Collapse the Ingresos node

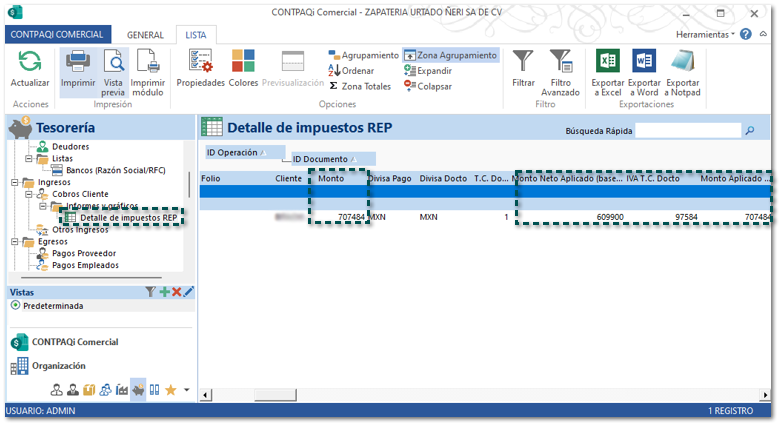(x=15, y=182)
